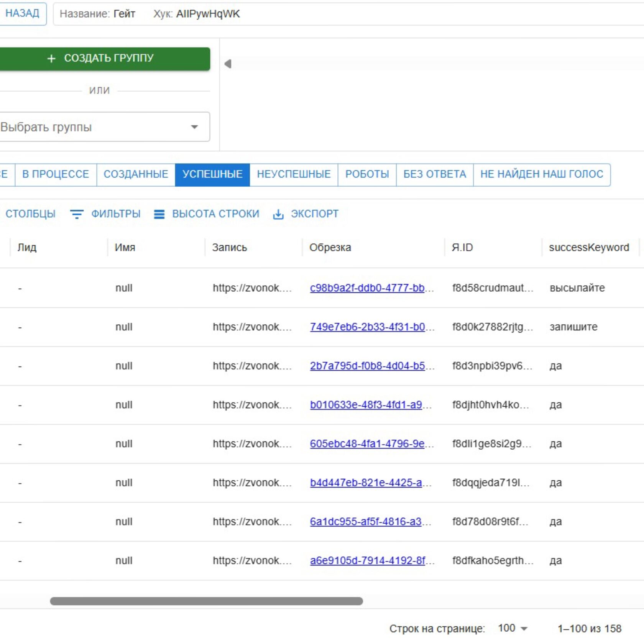Open the Неуспешные tab
The width and height of the screenshot is (644, 644).
294,174
